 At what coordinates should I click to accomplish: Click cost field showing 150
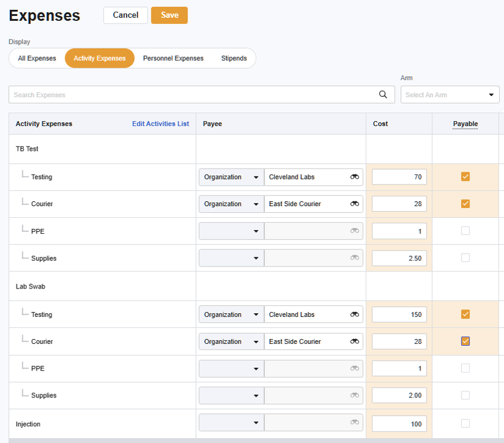tap(399, 314)
